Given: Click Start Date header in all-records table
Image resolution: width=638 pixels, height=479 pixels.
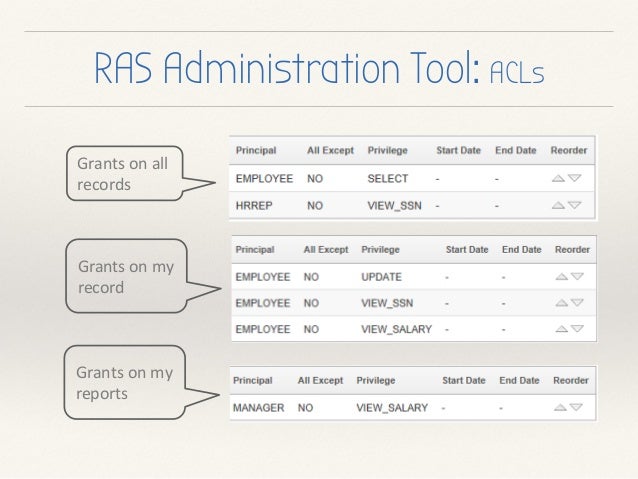Looking at the screenshot, I should coord(459,151).
